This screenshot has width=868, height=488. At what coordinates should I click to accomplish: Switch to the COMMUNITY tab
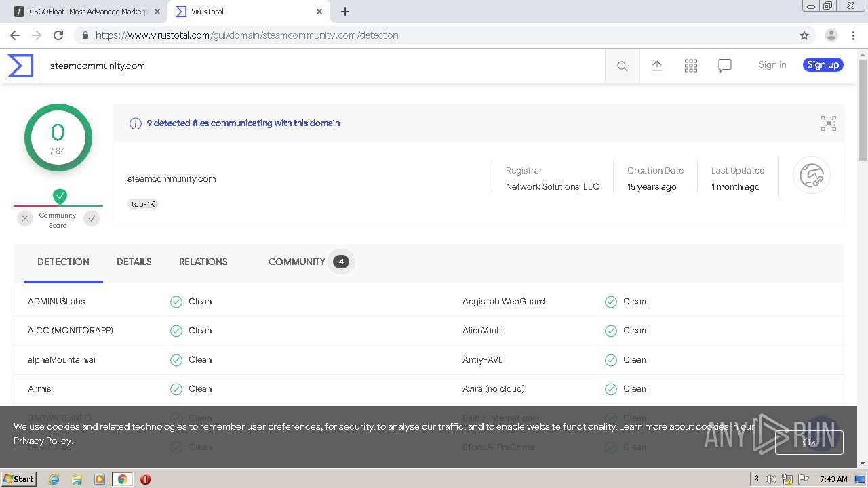pyautogui.click(x=297, y=262)
